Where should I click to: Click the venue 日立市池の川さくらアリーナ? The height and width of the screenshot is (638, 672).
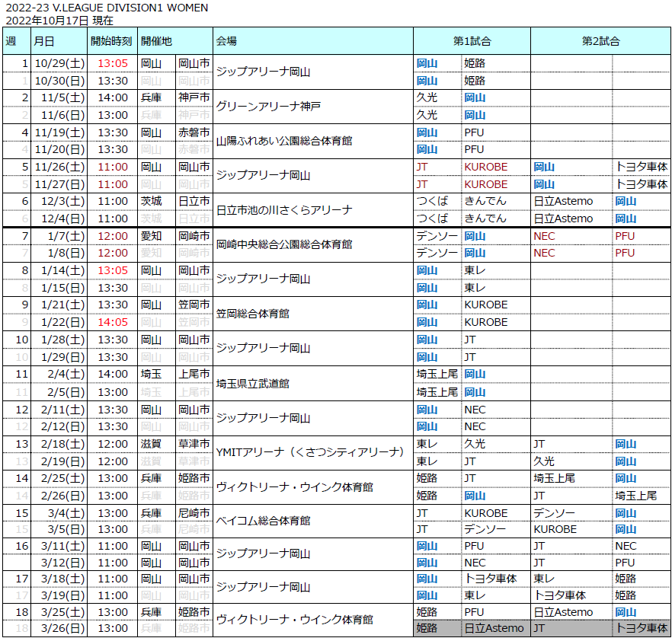[284, 210]
